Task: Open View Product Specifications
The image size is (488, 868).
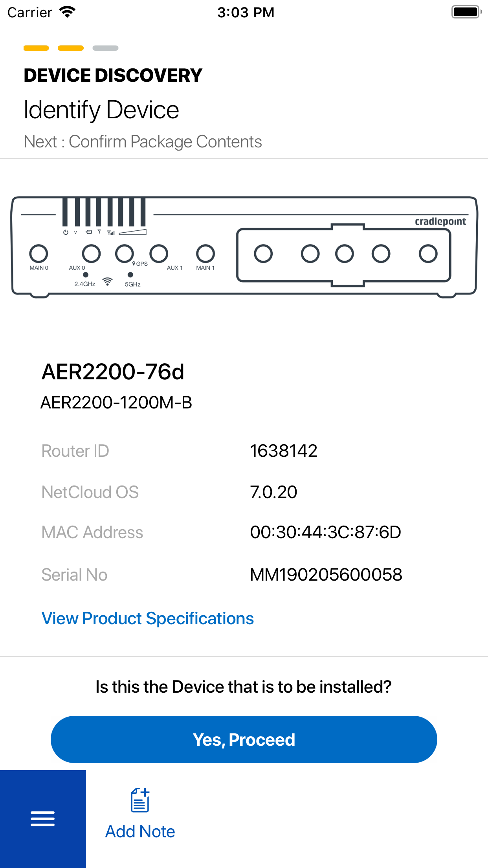Action: [x=147, y=618]
